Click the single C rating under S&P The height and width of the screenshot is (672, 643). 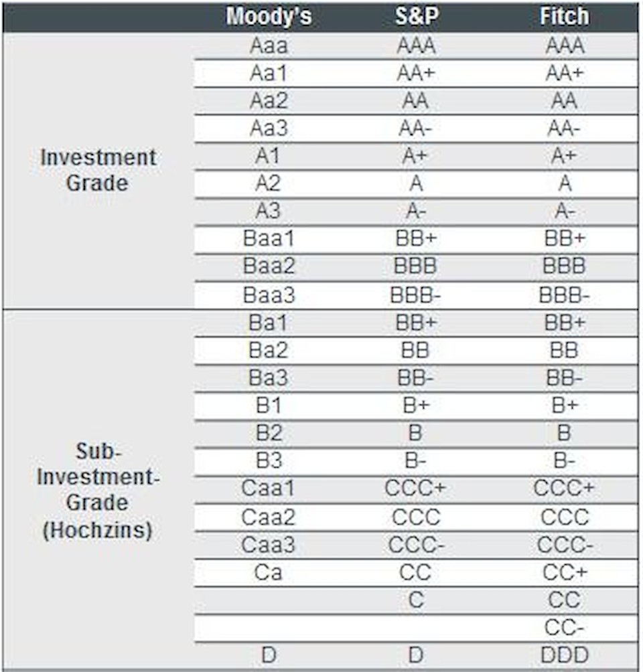[416, 600]
